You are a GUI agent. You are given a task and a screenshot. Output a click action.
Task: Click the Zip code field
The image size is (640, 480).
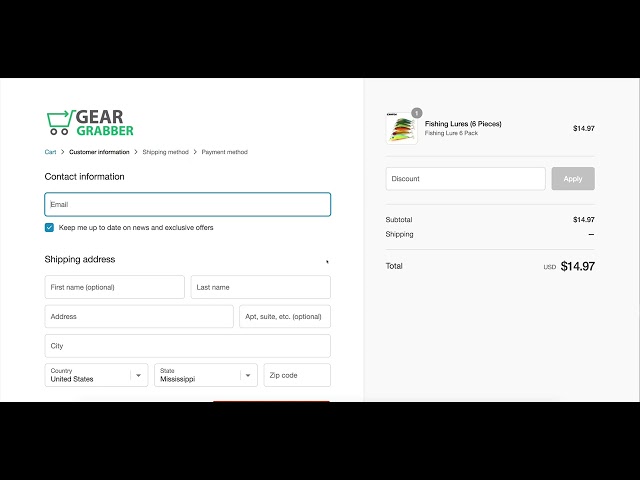click(297, 375)
